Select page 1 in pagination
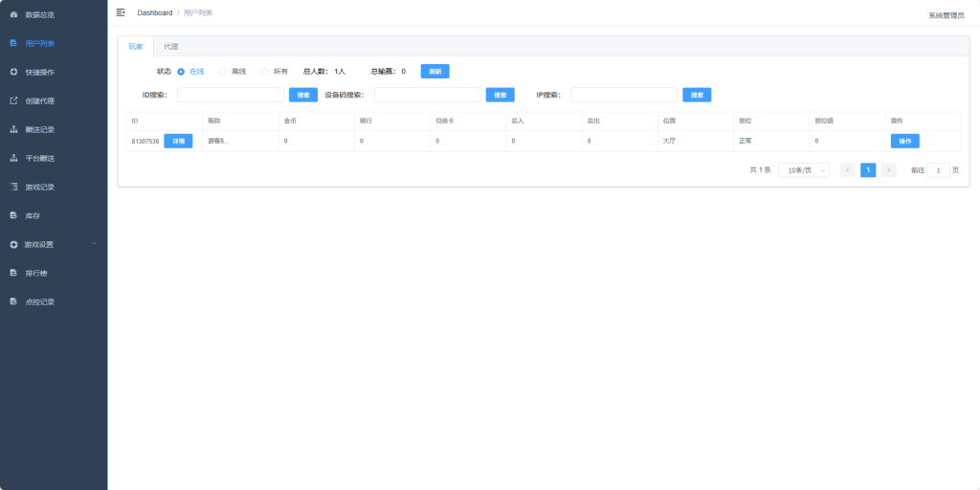This screenshot has width=980, height=490. 868,170
